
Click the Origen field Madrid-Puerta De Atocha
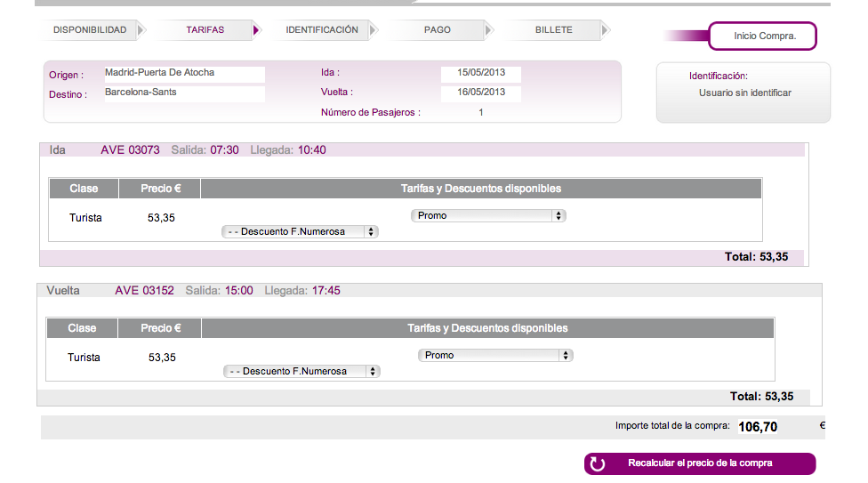pos(183,74)
